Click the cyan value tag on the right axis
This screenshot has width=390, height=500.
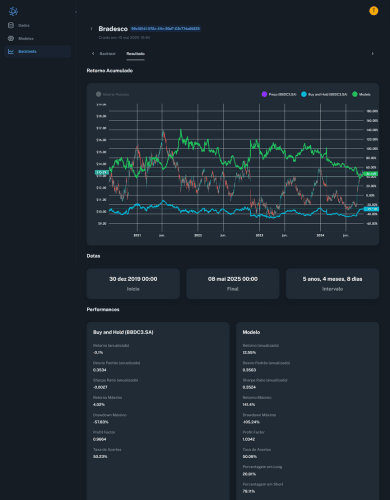tap(371, 209)
